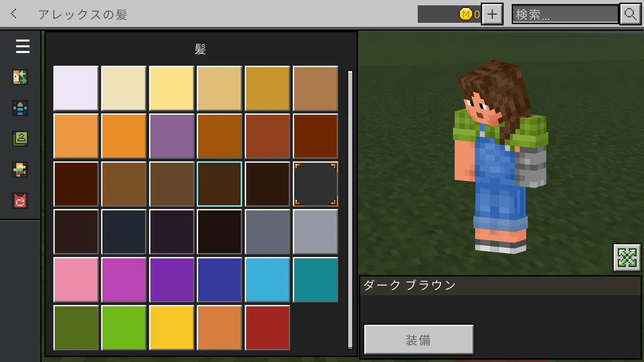Click the 装備 equip button
The height and width of the screenshot is (362, 644).
[419, 340]
